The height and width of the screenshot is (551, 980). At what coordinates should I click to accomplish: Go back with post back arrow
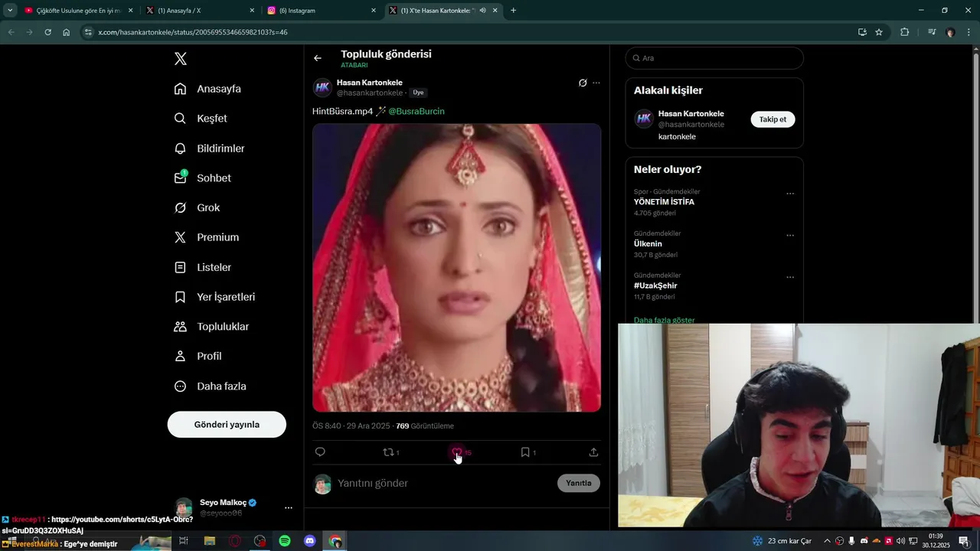pyautogui.click(x=318, y=58)
